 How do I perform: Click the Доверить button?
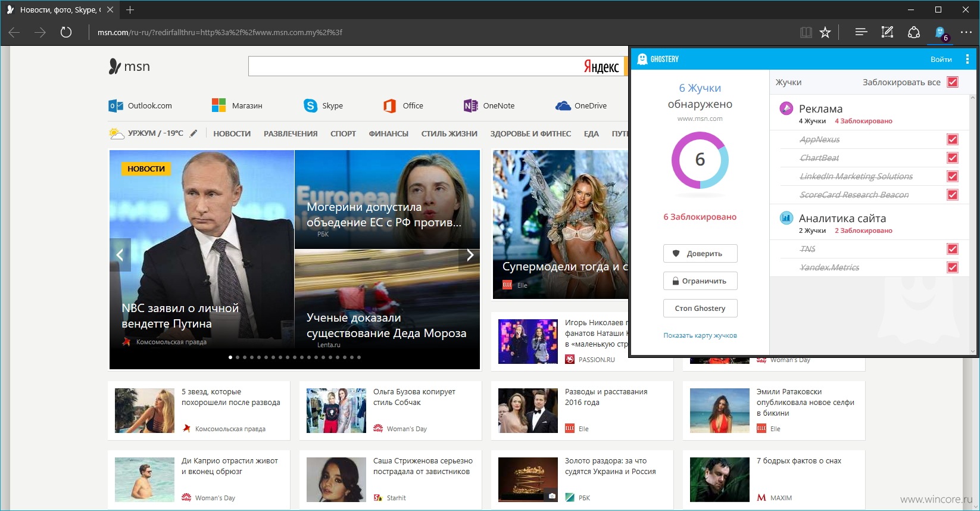[x=700, y=253]
